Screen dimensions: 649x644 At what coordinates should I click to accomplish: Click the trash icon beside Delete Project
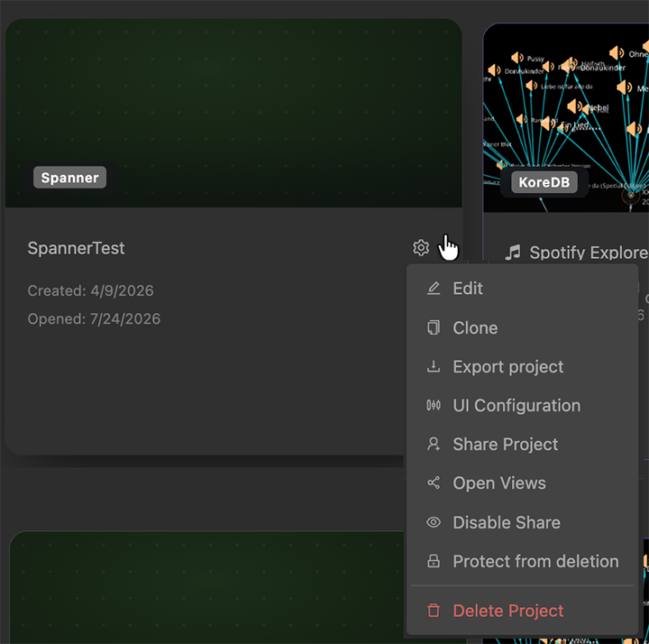(x=434, y=611)
